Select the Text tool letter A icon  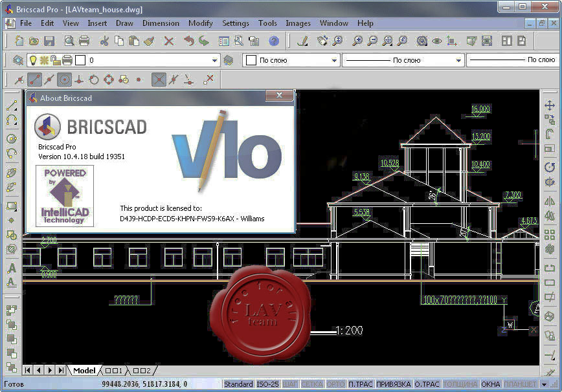12,268
